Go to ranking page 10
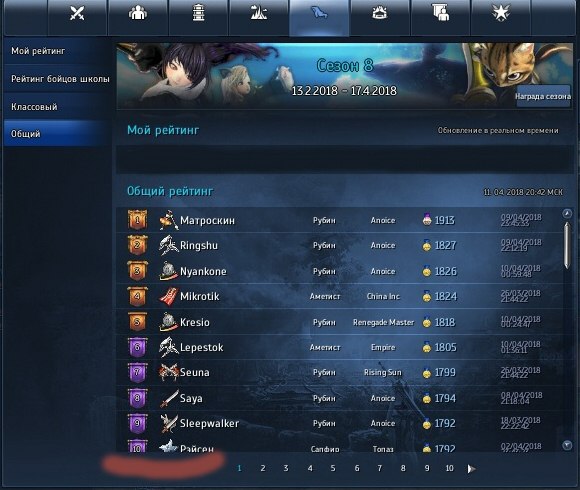 449,468
